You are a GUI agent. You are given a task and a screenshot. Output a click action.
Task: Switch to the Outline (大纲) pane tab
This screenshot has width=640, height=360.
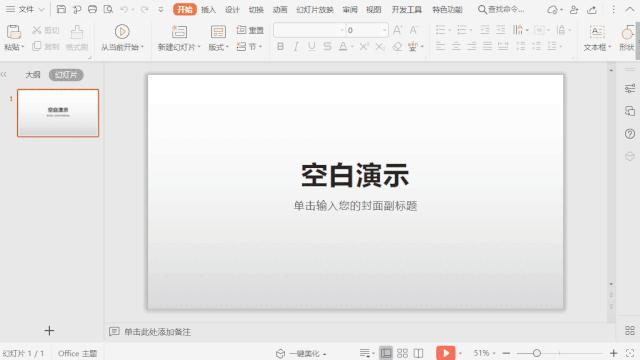(33, 75)
